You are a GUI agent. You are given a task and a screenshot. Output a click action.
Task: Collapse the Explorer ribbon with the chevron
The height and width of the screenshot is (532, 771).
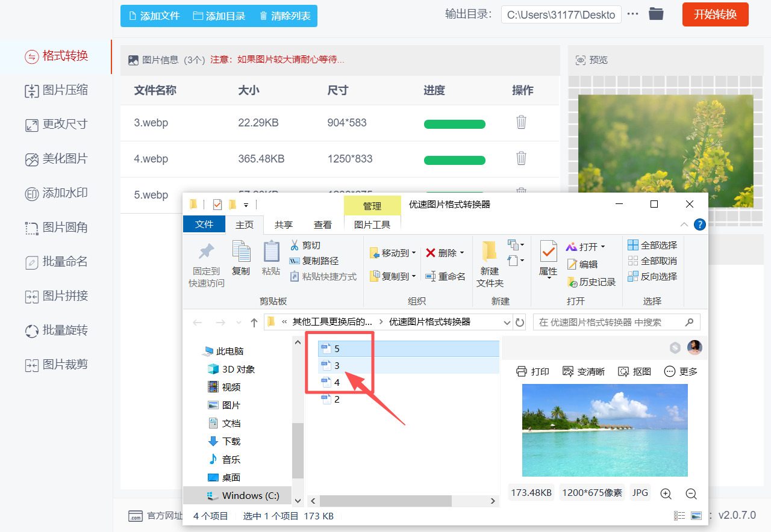point(684,224)
